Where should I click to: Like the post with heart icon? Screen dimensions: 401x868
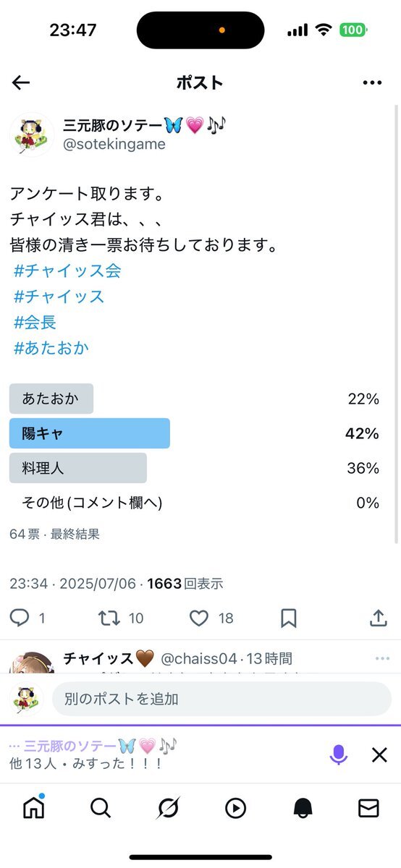(199, 618)
